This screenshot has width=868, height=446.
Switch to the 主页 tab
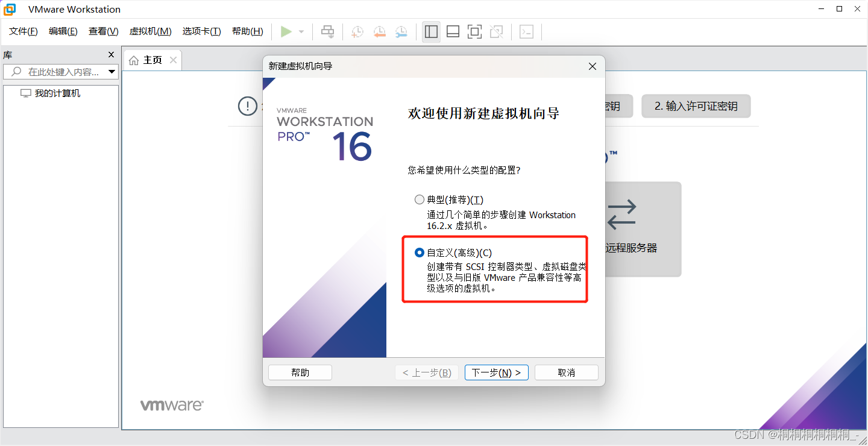point(153,60)
